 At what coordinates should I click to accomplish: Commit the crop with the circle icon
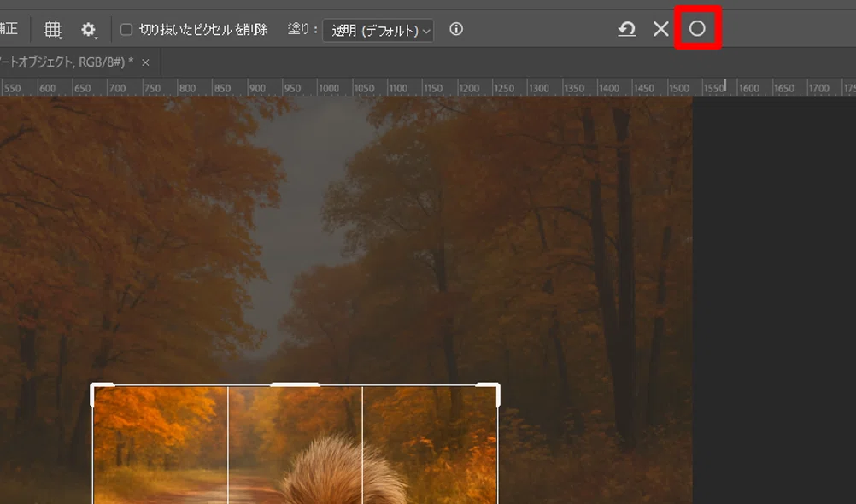pyautogui.click(x=697, y=28)
